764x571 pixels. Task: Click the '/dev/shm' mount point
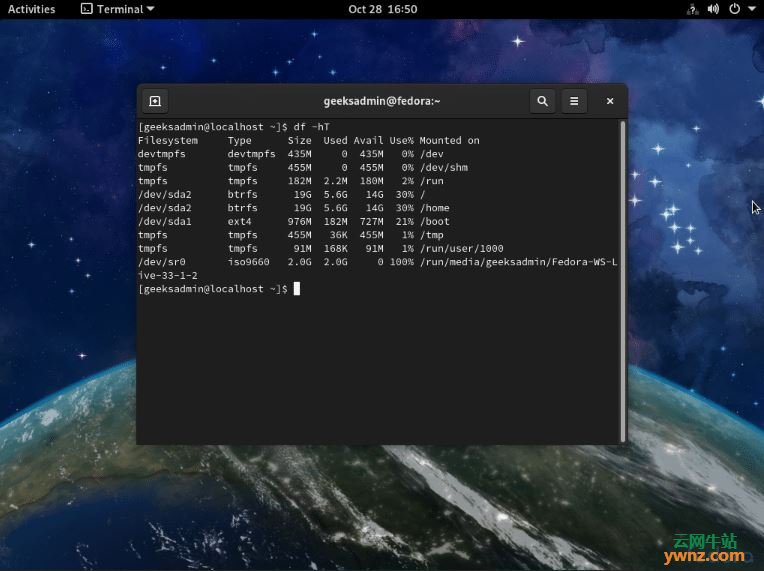click(x=443, y=168)
